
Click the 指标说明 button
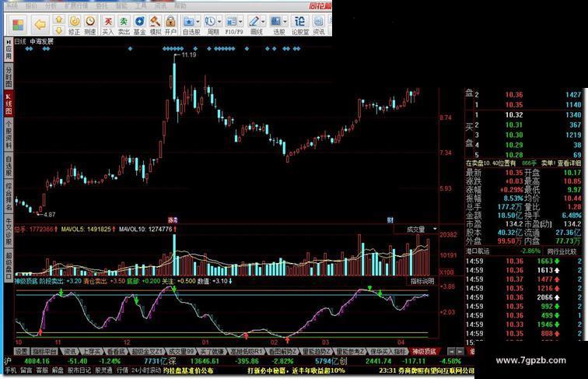point(422,281)
